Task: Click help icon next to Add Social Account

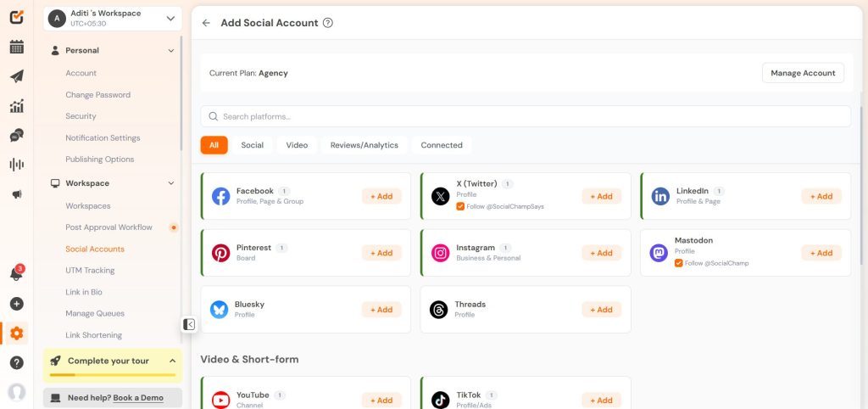Action: (328, 23)
